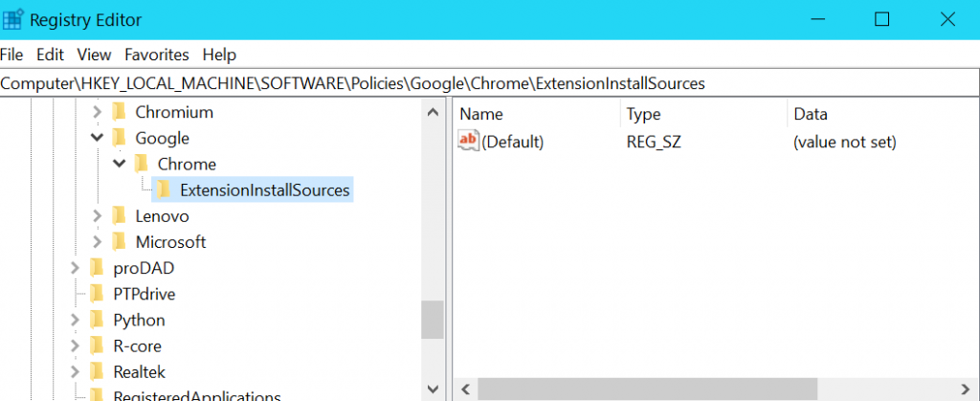This screenshot has width=980, height=401.
Task: Click the Chrome folder icon
Action: click(142, 164)
